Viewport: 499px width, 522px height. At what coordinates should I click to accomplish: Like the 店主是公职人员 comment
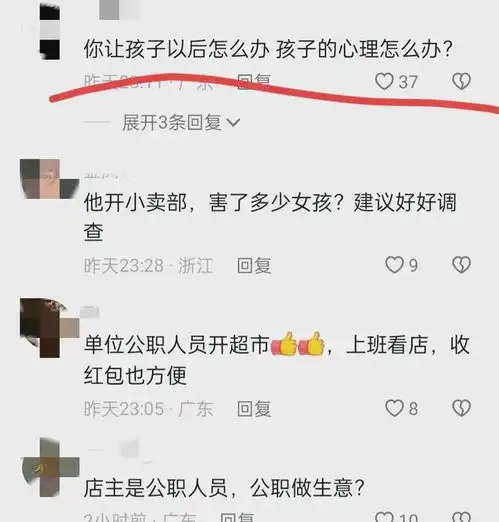point(384,517)
